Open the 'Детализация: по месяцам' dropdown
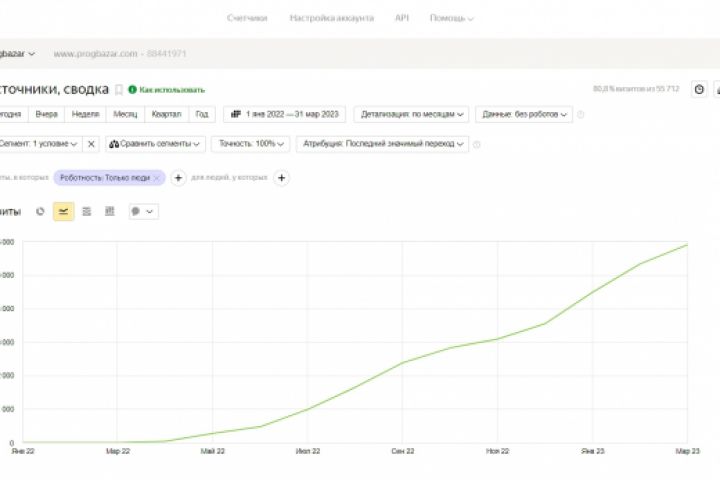 [411, 115]
